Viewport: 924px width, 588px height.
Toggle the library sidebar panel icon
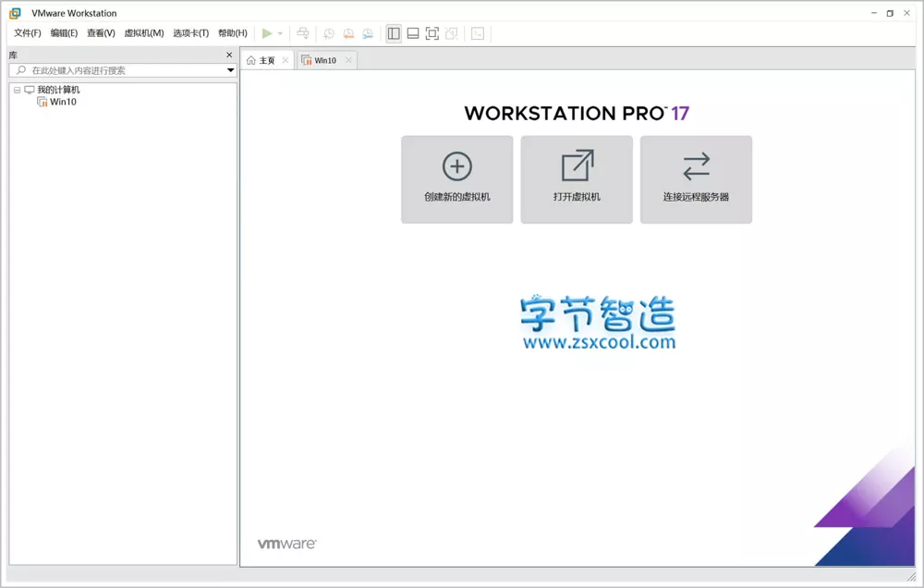point(394,33)
